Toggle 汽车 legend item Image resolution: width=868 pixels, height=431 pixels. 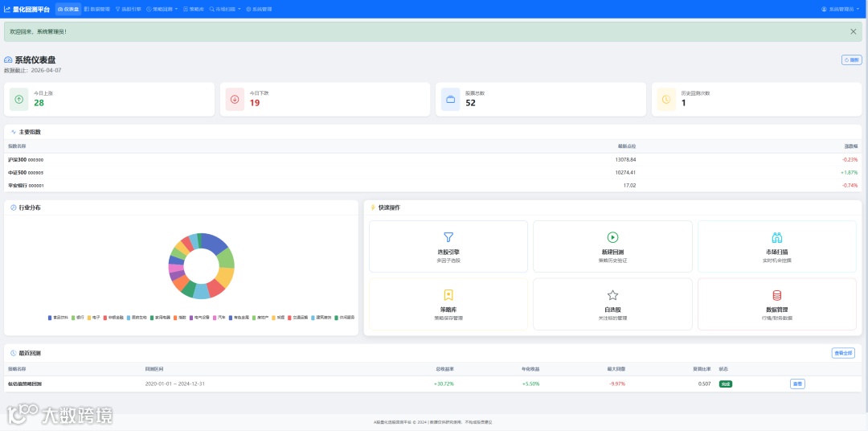tap(219, 318)
